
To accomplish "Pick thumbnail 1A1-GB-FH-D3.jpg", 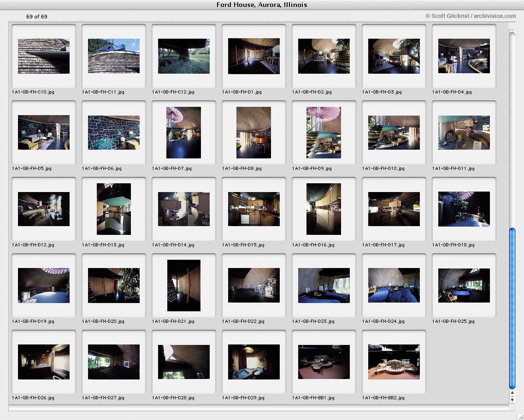I will click(x=394, y=56).
